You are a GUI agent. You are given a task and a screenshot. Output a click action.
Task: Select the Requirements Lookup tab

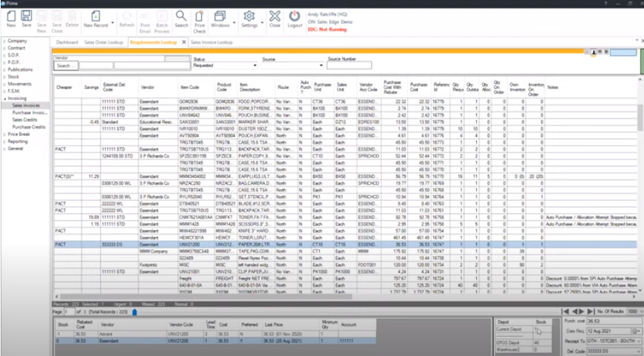[153, 42]
